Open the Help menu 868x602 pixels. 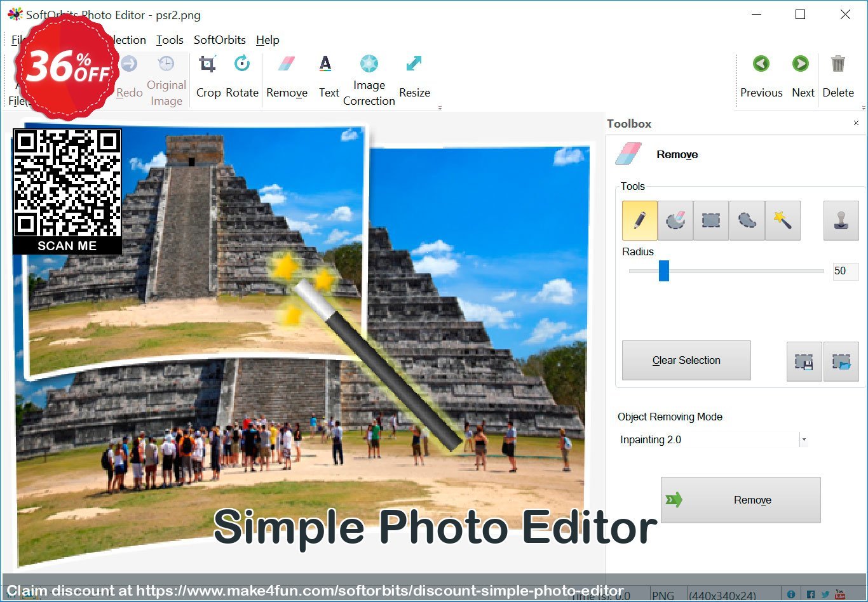coord(268,40)
